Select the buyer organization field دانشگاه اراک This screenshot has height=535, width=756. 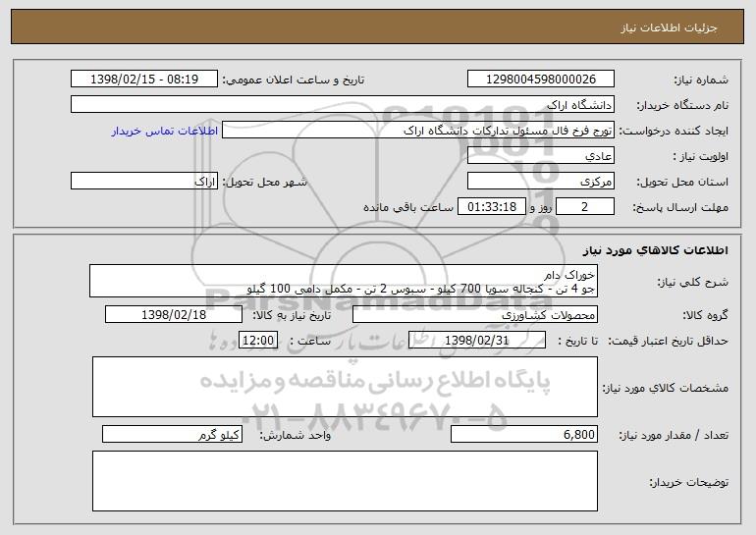tap(343, 105)
